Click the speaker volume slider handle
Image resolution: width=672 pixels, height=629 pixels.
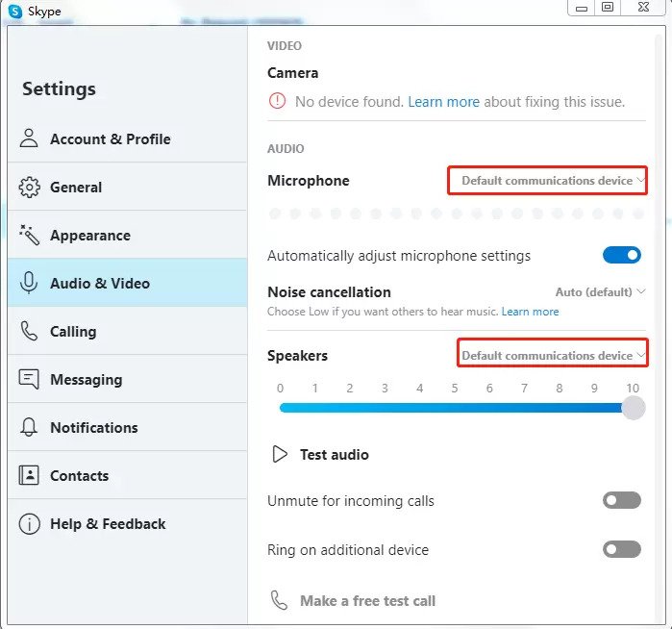[x=634, y=408]
